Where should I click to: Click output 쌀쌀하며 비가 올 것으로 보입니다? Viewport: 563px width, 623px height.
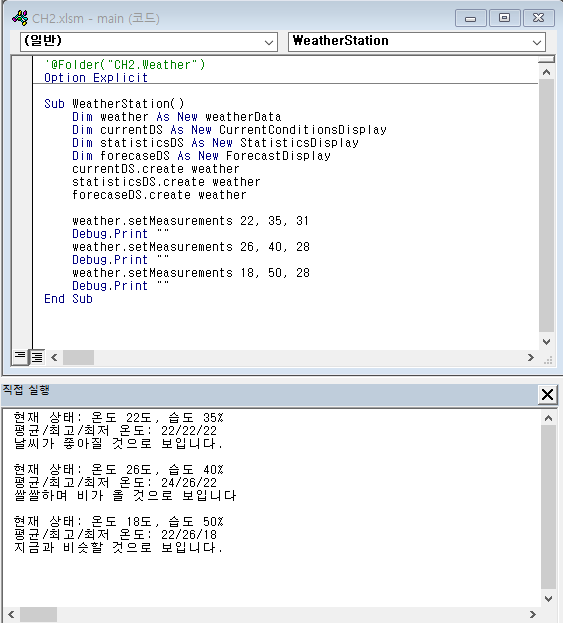coord(125,496)
